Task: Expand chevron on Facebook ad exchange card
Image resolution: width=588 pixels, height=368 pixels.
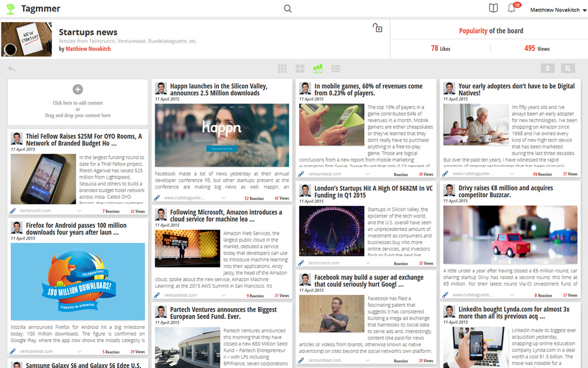Action: (368, 361)
